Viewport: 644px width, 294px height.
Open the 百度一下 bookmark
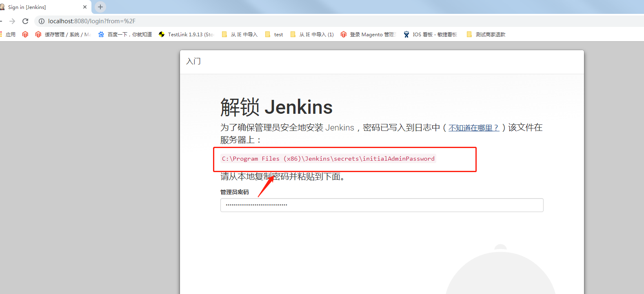click(125, 35)
